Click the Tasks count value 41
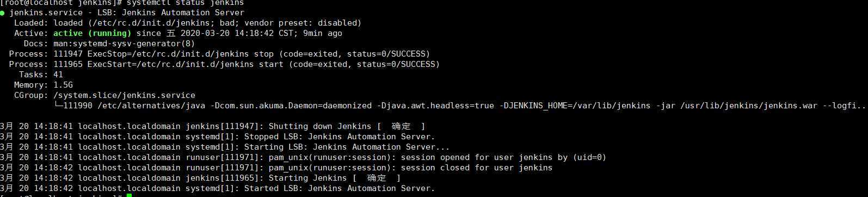Image resolution: width=868 pixels, height=197 pixels. click(x=58, y=75)
